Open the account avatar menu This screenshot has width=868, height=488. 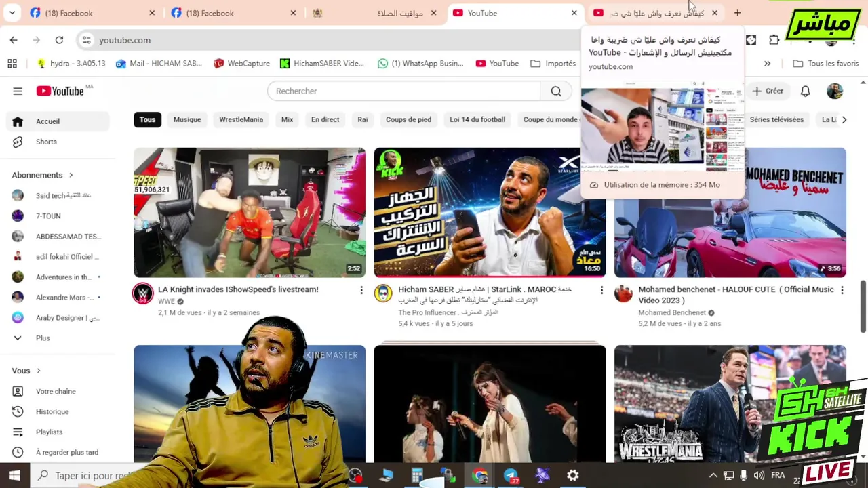(x=835, y=91)
